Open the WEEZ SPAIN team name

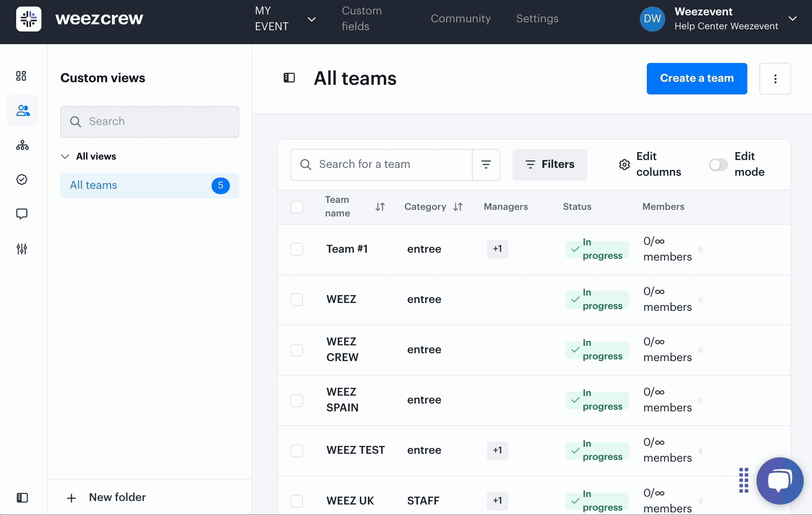tap(342, 400)
